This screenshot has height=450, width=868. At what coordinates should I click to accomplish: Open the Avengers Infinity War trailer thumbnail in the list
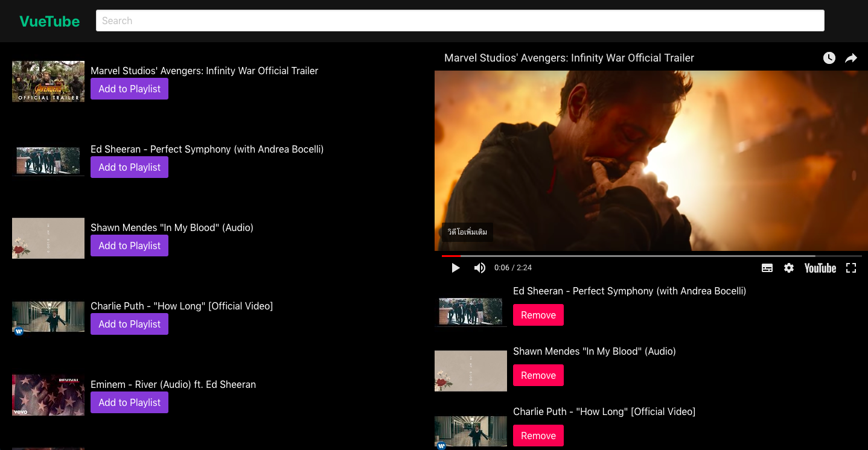pos(48,81)
